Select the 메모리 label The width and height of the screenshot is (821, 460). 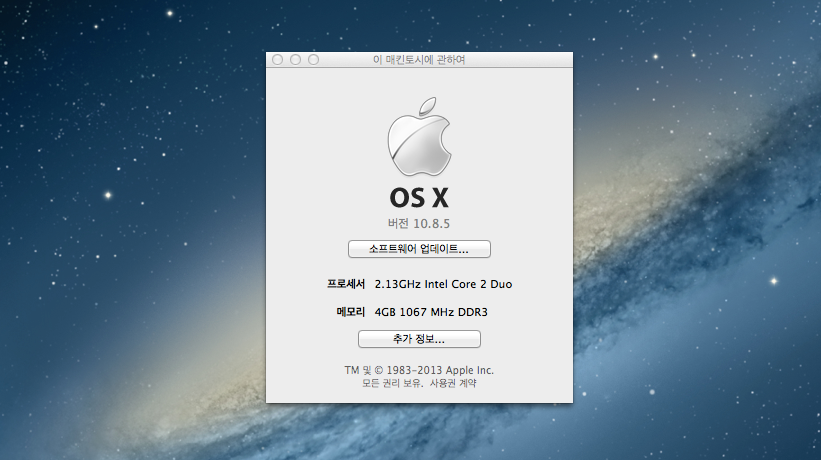[351, 312]
